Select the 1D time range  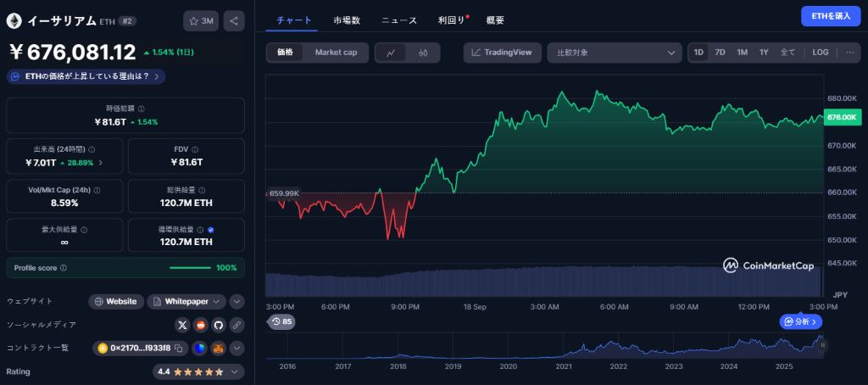pos(698,53)
